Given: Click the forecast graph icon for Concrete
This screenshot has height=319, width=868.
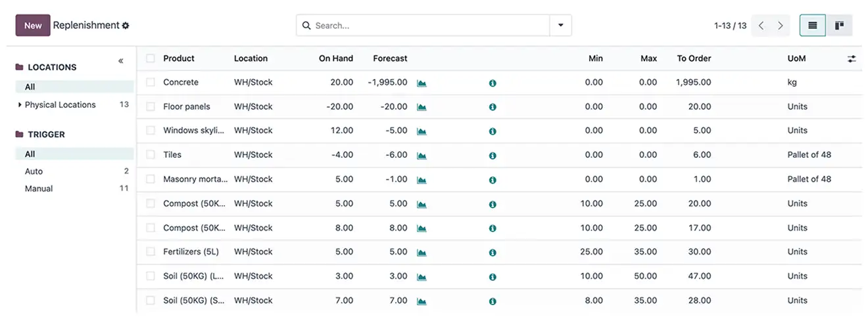Looking at the screenshot, I should coord(422,83).
